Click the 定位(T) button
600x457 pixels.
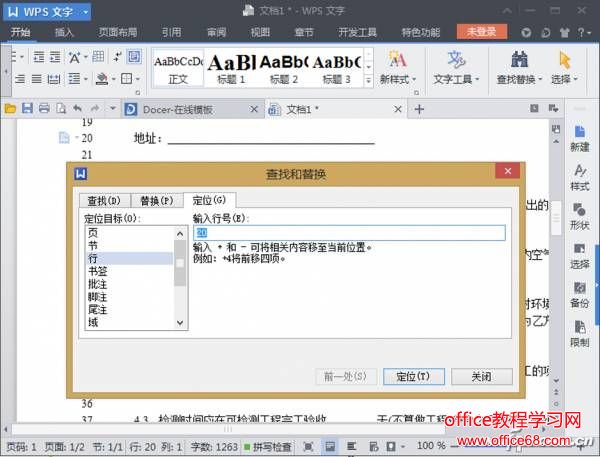(414, 377)
